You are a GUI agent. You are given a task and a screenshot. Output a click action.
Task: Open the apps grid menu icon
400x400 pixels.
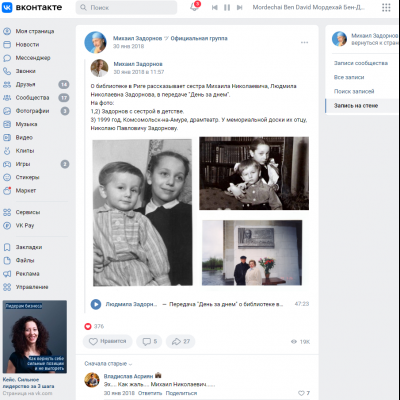tap(386, 7)
